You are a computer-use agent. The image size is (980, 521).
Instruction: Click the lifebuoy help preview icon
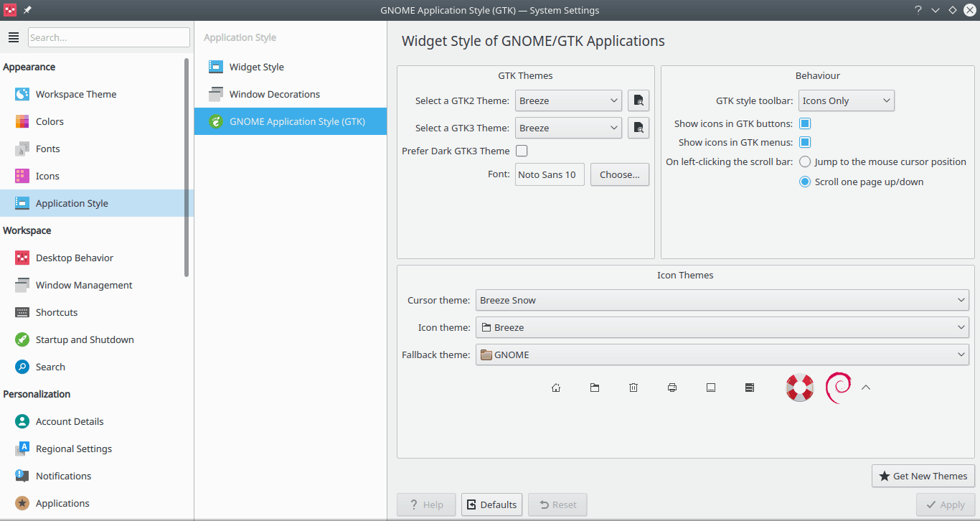(800, 388)
